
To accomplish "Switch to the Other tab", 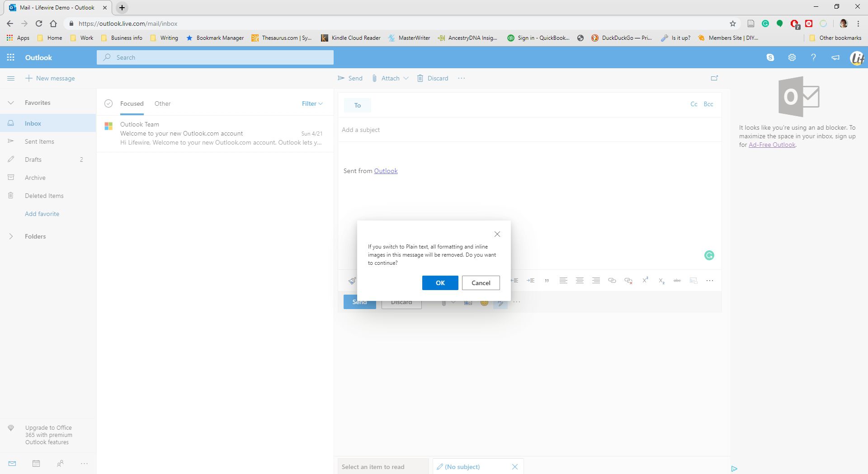I will (162, 103).
